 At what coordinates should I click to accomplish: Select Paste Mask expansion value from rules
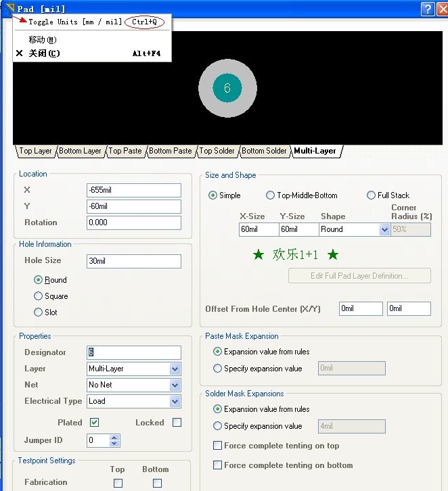(x=217, y=352)
